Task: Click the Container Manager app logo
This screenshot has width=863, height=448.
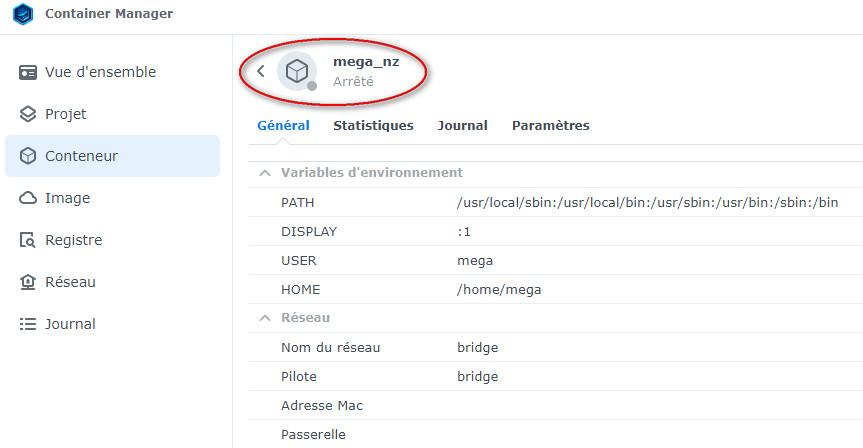Action: click(x=23, y=14)
